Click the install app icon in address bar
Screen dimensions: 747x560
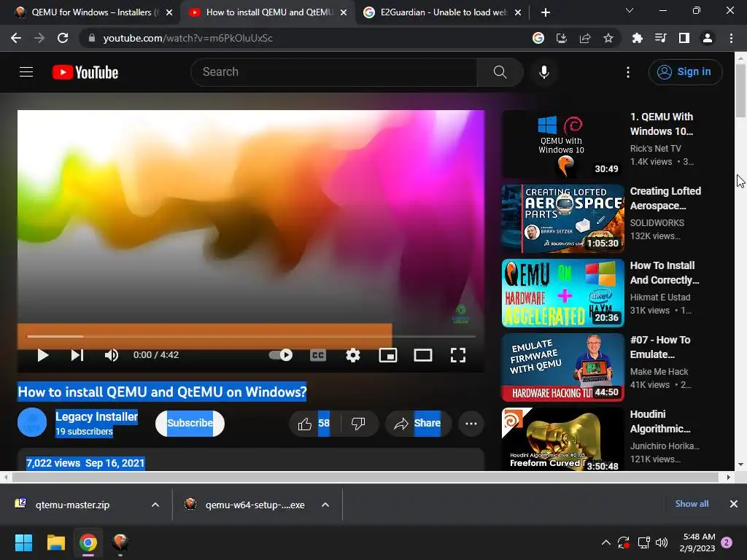562,38
